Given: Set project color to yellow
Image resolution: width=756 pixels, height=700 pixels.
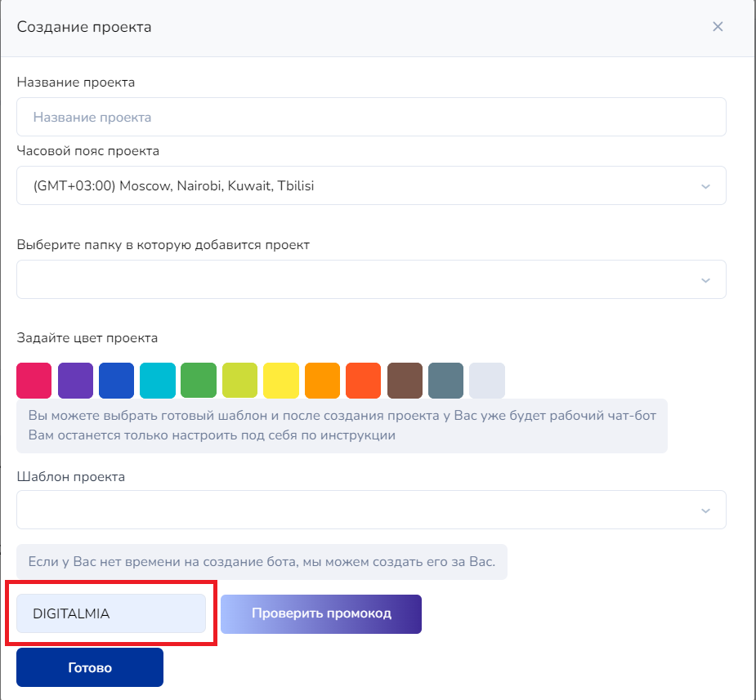Looking at the screenshot, I should 281,381.
